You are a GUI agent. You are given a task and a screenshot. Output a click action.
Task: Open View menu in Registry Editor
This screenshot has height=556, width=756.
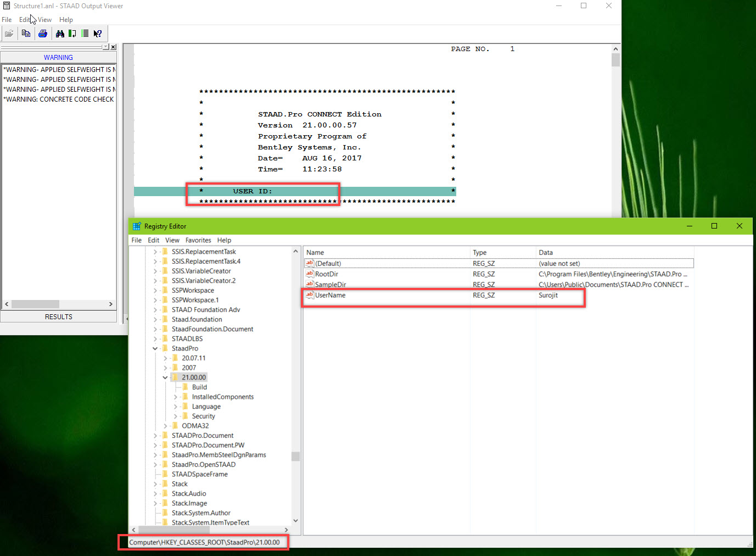172,240
